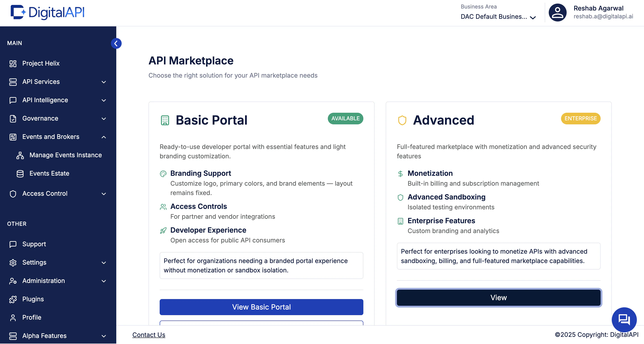Collapse the Events and Brokers section
Image resolution: width=644 pixels, height=344 pixels.
104,137
